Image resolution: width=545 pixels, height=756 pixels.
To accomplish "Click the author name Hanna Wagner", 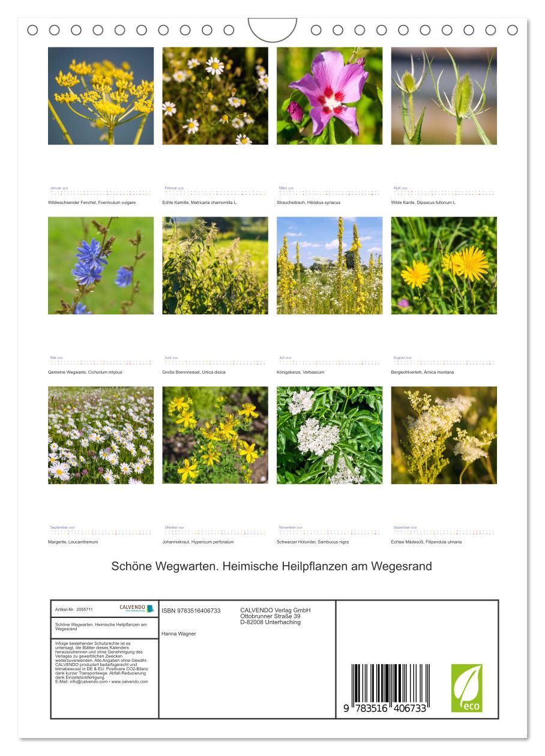I will tap(179, 634).
